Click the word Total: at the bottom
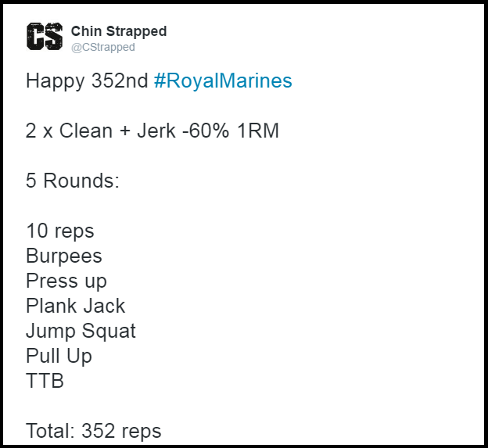 51,430
